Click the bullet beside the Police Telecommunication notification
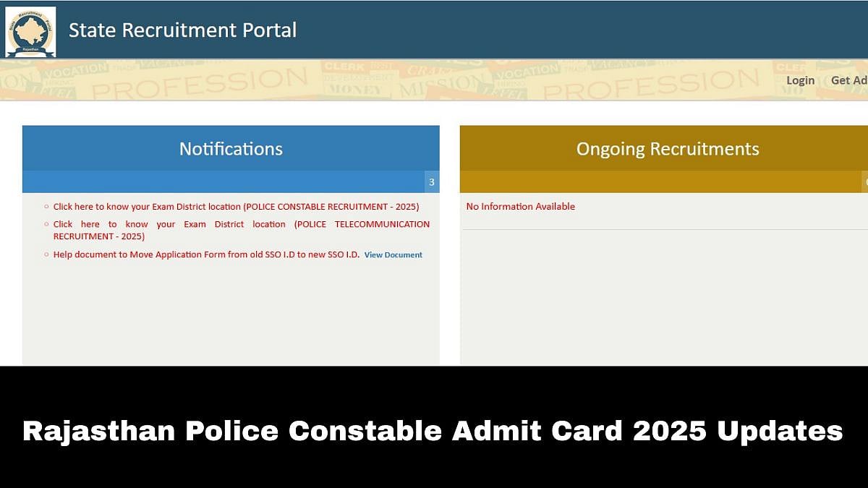This screenshot has width=868, height=488. click(47, 225)
